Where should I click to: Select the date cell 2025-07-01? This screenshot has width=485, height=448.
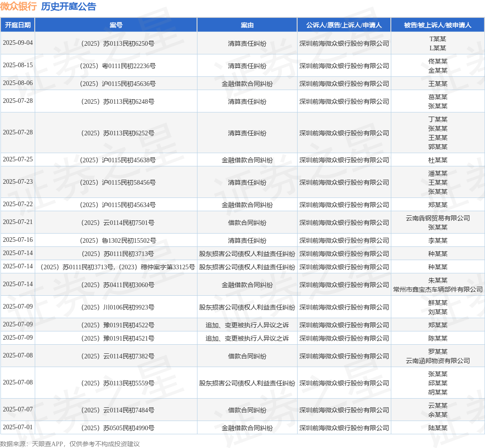point(18,427)
